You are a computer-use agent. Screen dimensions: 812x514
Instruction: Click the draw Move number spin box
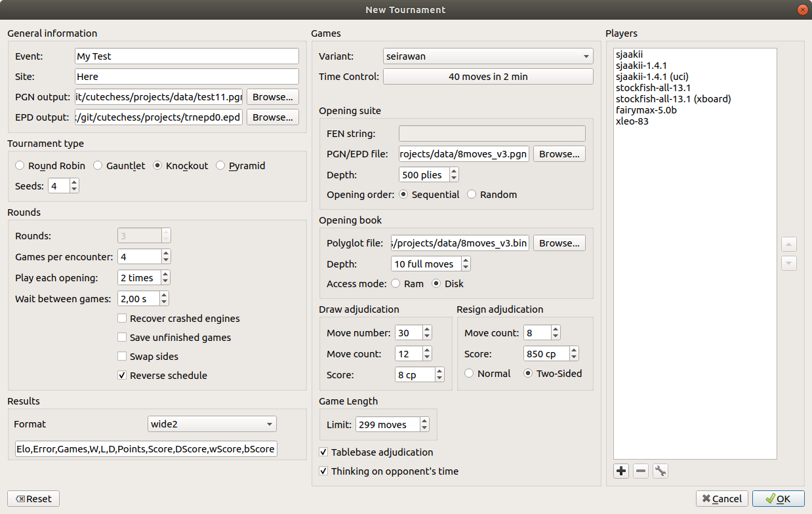413,333
